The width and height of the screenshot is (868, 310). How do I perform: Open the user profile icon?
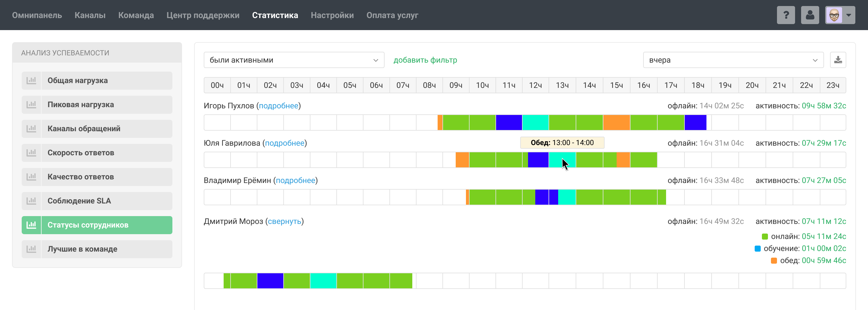point(810,15)
